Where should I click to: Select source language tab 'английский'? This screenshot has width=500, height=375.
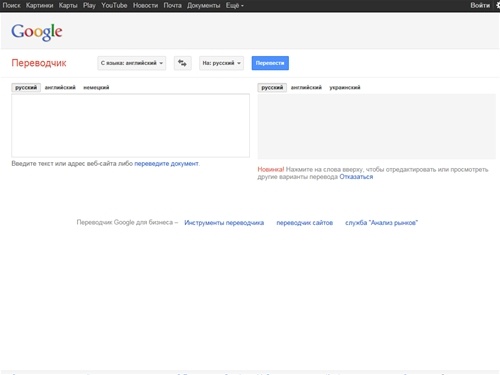pos(60,87)
